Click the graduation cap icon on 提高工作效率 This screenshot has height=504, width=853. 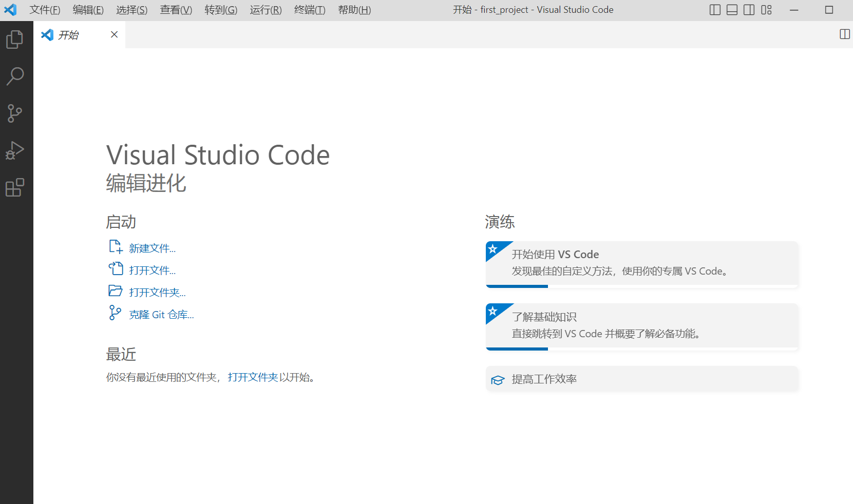(x=498, y=380)
